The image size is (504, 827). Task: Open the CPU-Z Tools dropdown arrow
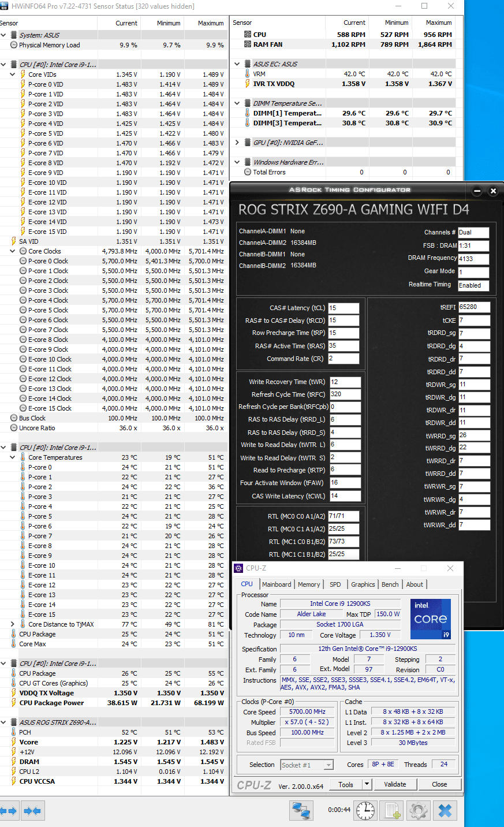(367, 784)
